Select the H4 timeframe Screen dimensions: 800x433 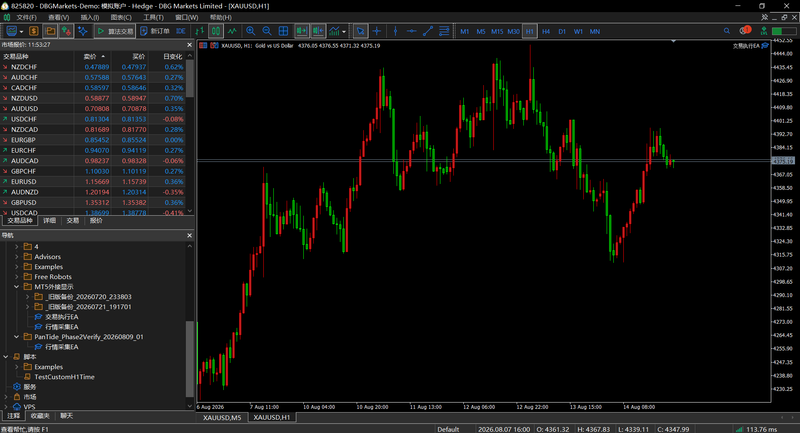coord(546,32)
